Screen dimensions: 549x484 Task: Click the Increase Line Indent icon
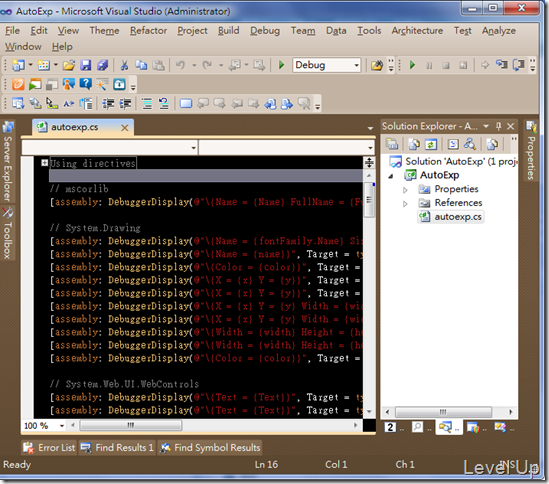[x=125, y=104]
